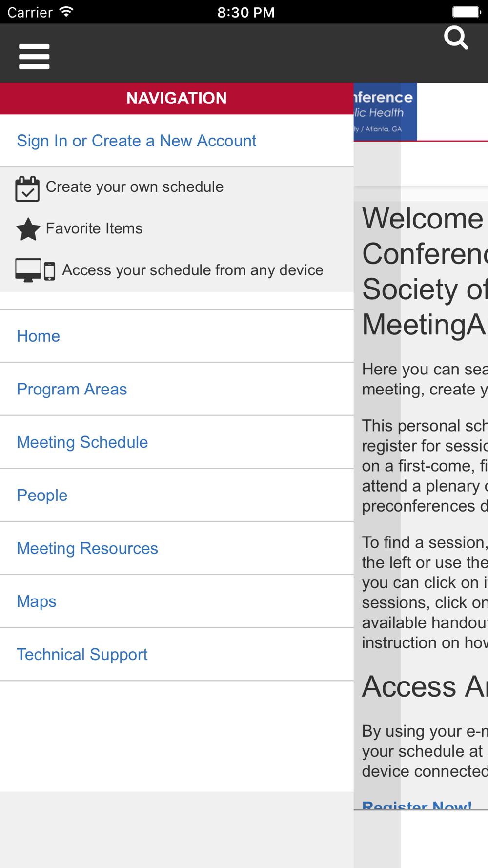Image resolution: width=488 pixels, height=868 pixels.
Task: Click the Favorite Items star icon
Action: coord(28,229)
